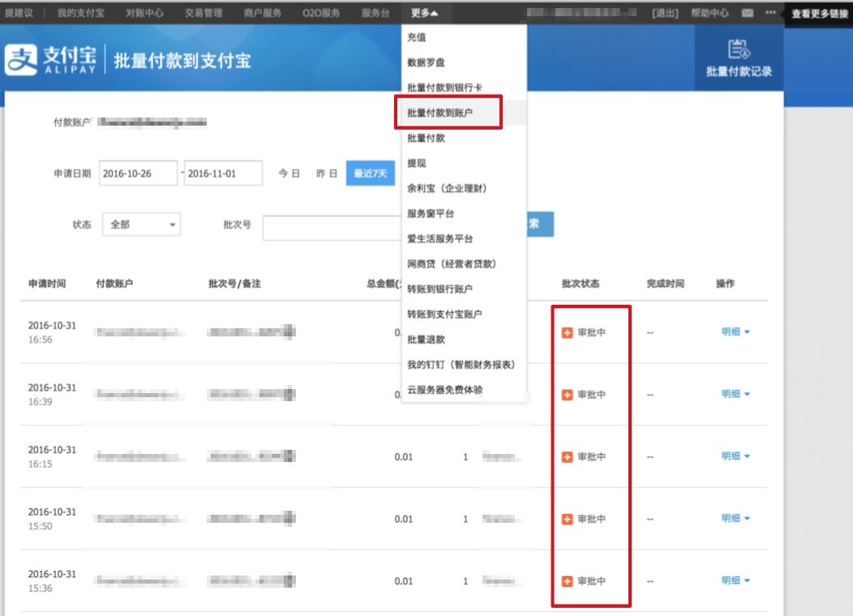Collapse the 更多 menu in top navigation
This screenshot has height=616, width=853.
tap(424, 13)
